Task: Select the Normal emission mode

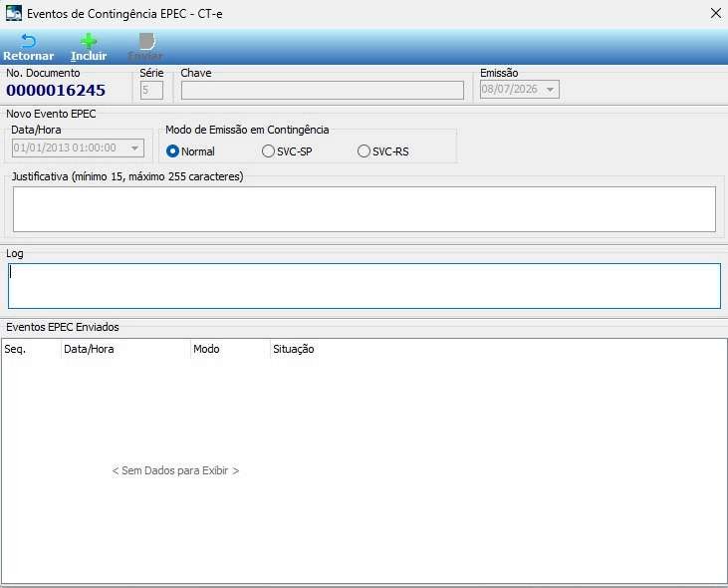Action: [172, 151]
